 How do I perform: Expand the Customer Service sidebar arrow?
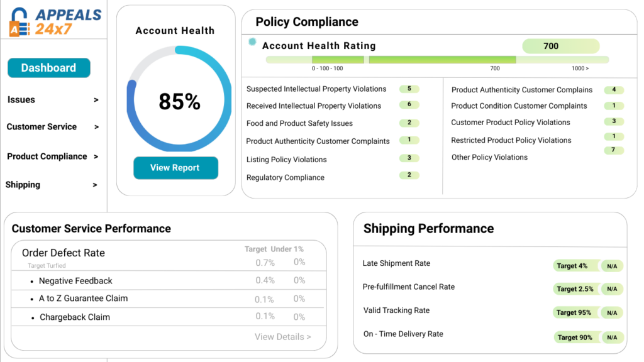(96, 127)
